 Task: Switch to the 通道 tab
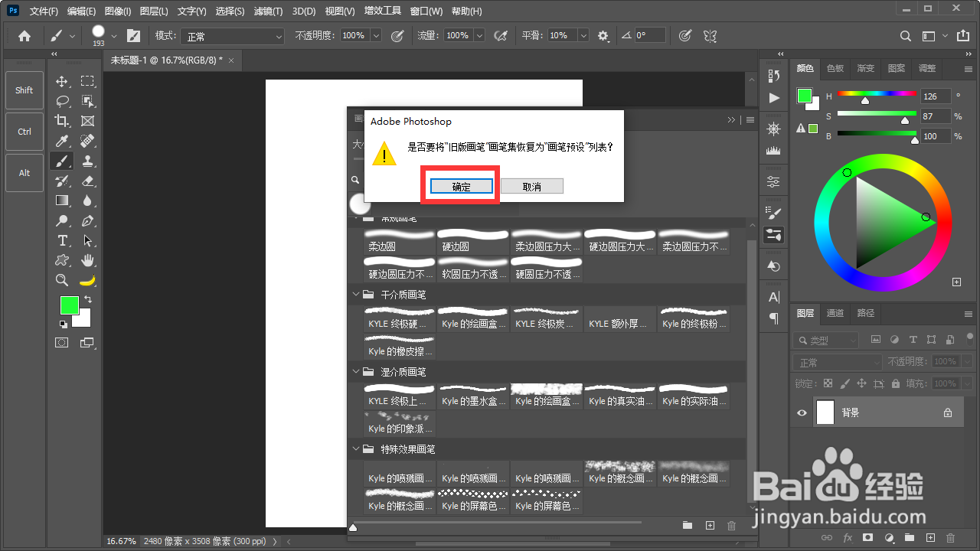[835, 313]
